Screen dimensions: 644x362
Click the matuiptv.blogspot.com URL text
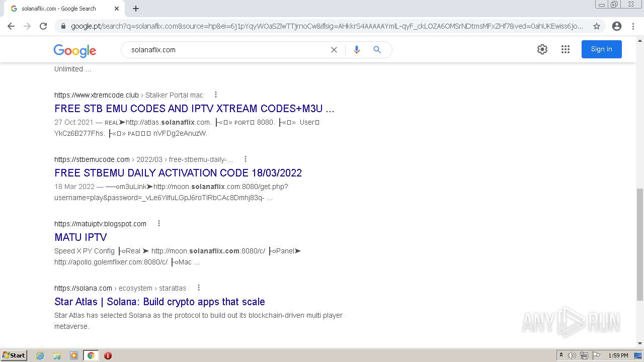pyautogui.click(x=100, y=224)
